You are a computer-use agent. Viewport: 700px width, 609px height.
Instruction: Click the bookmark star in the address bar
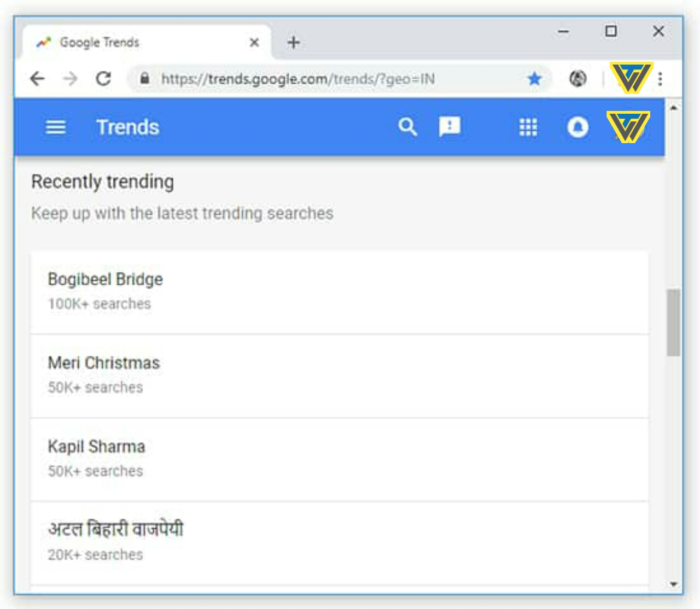coord(534,78)
